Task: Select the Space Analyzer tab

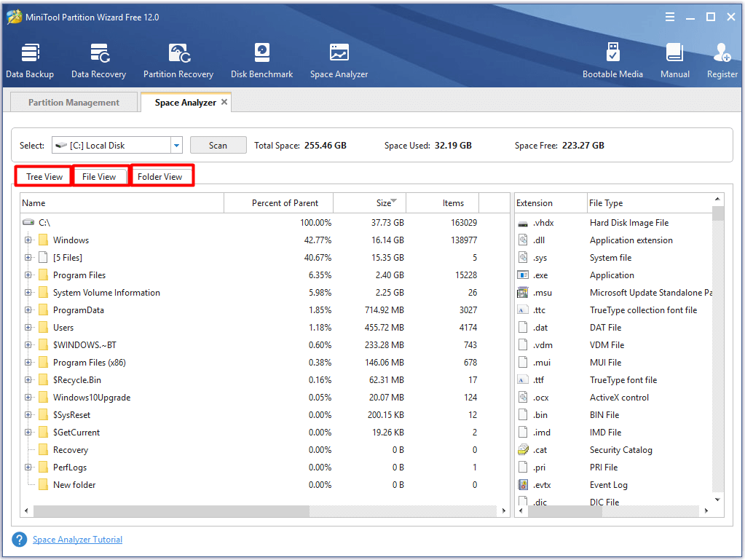Action: click(185, 103)
